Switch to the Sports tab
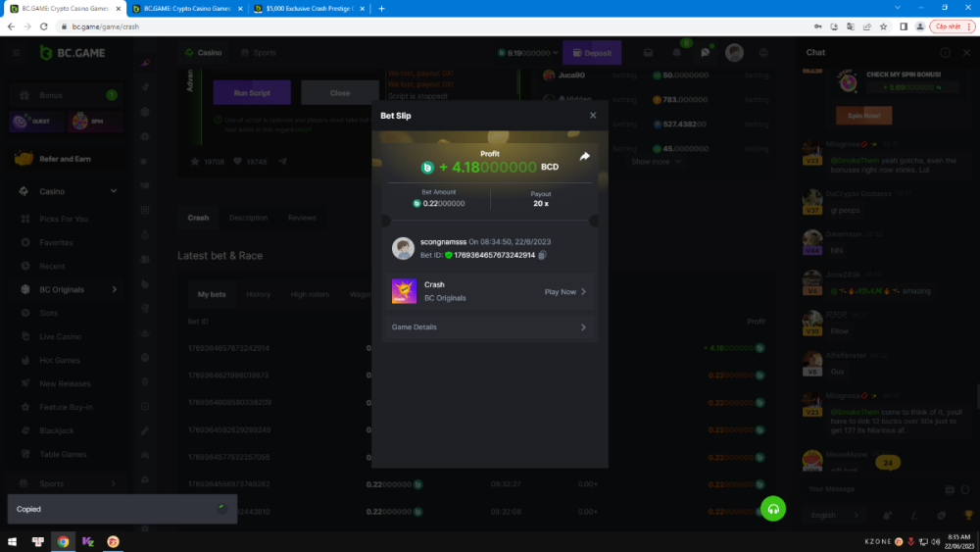Screen dimensions: 980x552 click(257, 53)
